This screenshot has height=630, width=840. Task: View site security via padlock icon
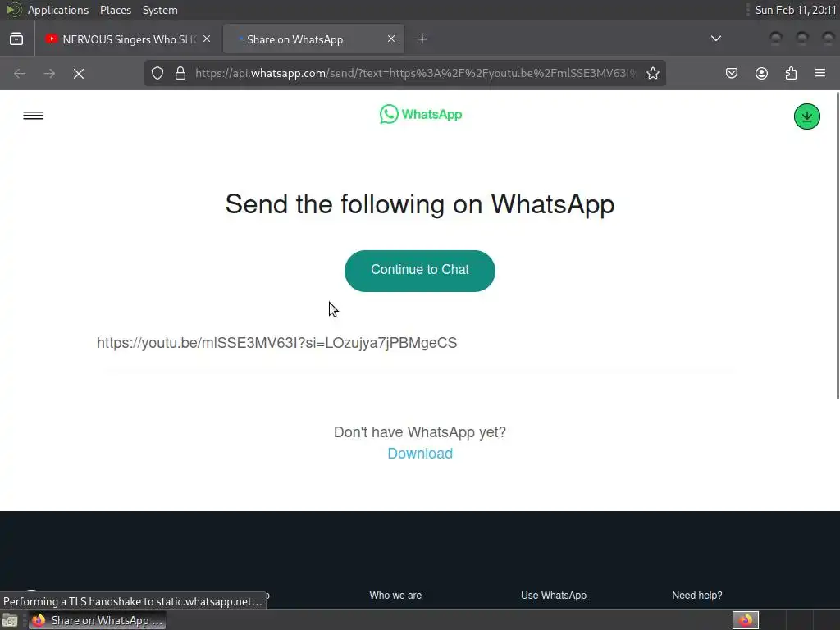[x=180, y=73]
